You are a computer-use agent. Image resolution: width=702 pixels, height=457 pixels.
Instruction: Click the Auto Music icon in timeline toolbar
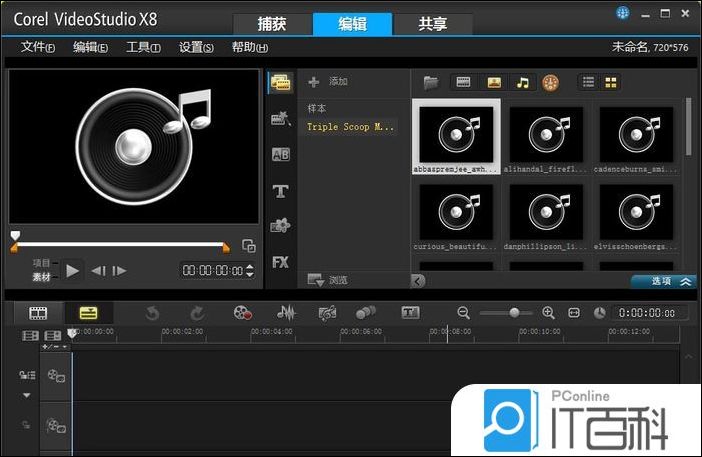327,313
